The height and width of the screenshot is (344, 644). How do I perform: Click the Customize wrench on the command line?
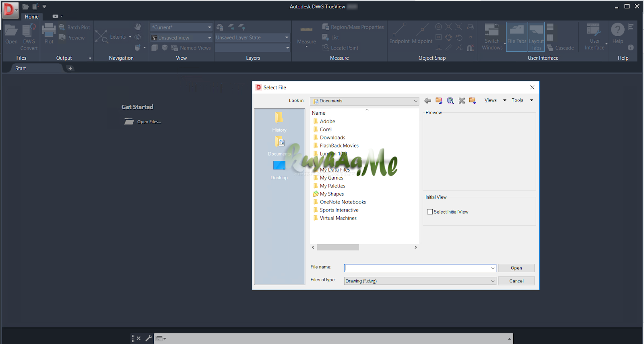tap(148, 338)
